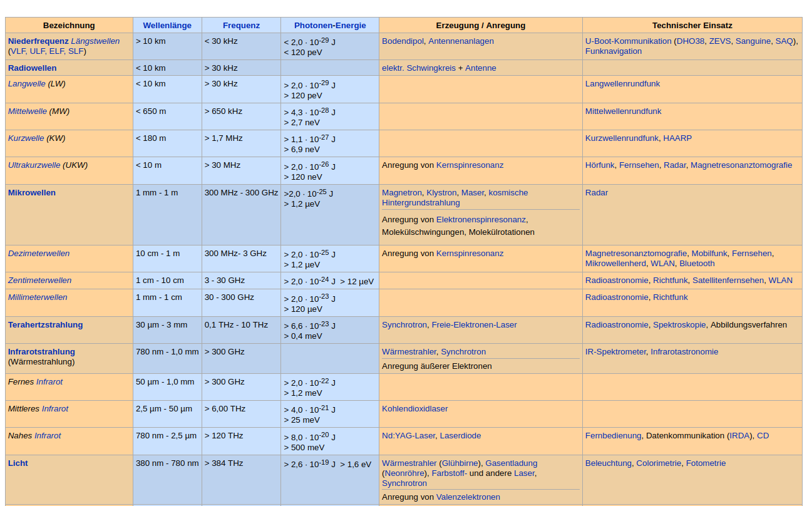812x506 pixels.
Task: Click the HAARP link
Action: click(x=677, y=138)
